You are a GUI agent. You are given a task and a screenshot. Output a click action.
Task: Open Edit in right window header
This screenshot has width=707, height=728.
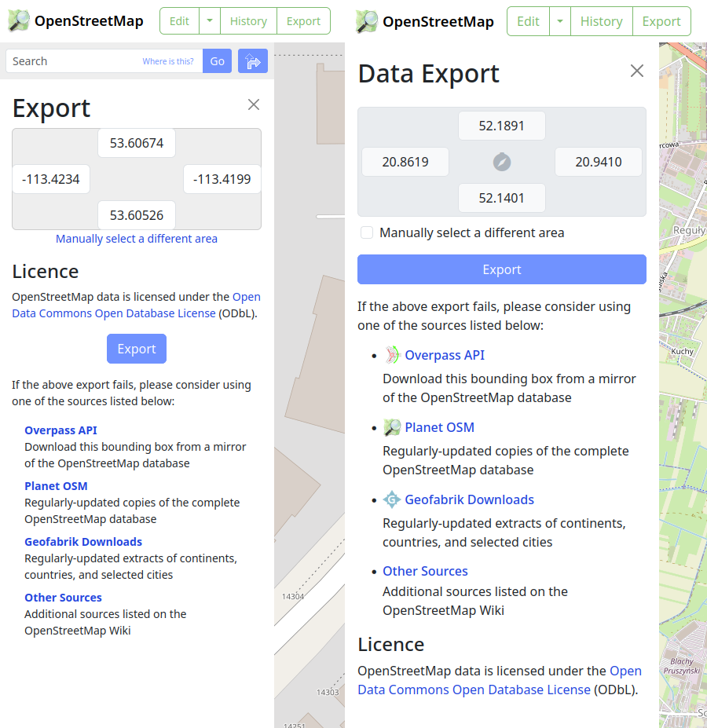coord(528,21)
